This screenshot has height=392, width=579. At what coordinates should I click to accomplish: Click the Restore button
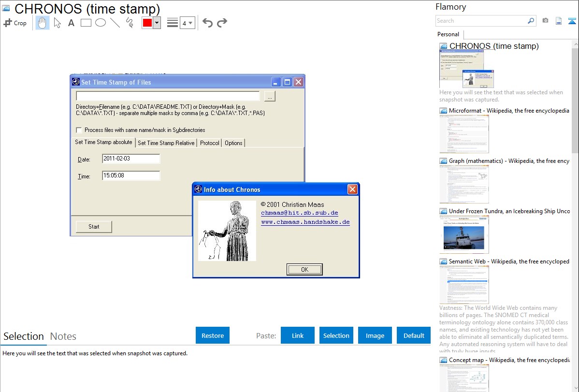coord(213,335)
